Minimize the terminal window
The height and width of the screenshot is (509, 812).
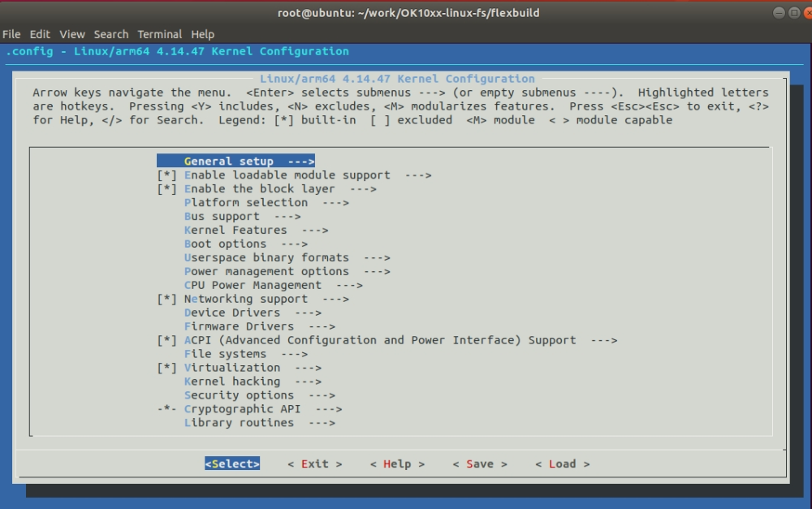point(779,12)
